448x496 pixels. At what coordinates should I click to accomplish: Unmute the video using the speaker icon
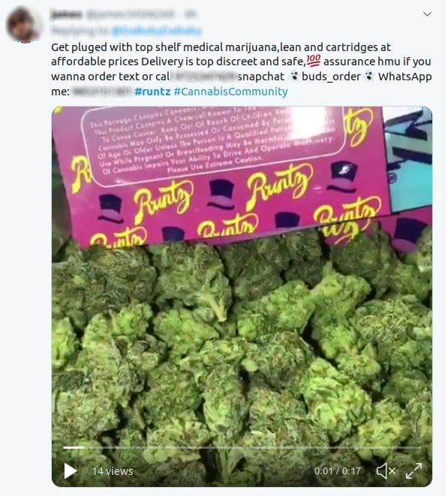coord(386,470)
